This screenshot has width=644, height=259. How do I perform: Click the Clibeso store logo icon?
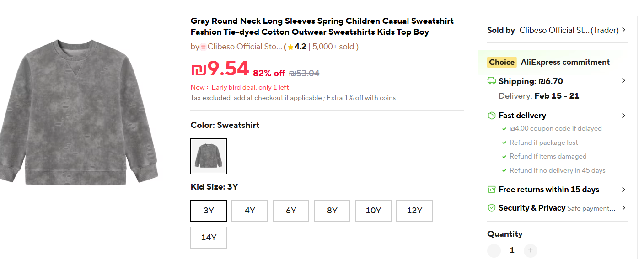pos(204,47)
